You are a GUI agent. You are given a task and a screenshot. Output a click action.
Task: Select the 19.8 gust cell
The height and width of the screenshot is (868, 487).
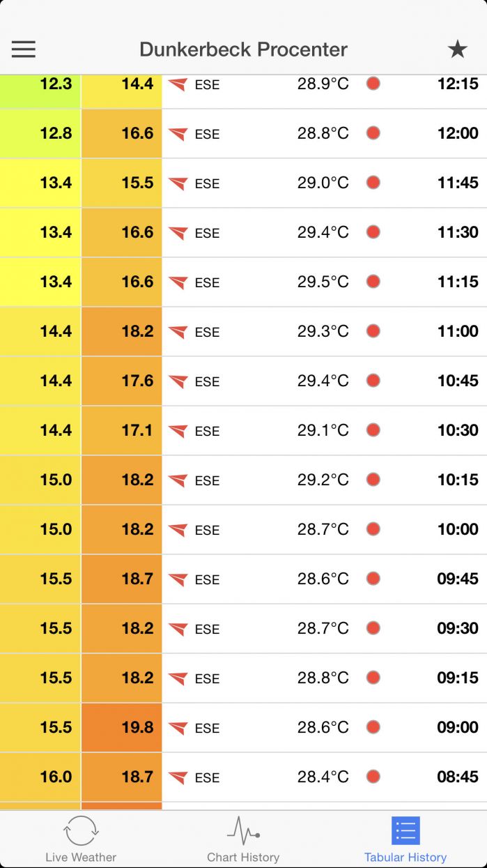(121, 727)
